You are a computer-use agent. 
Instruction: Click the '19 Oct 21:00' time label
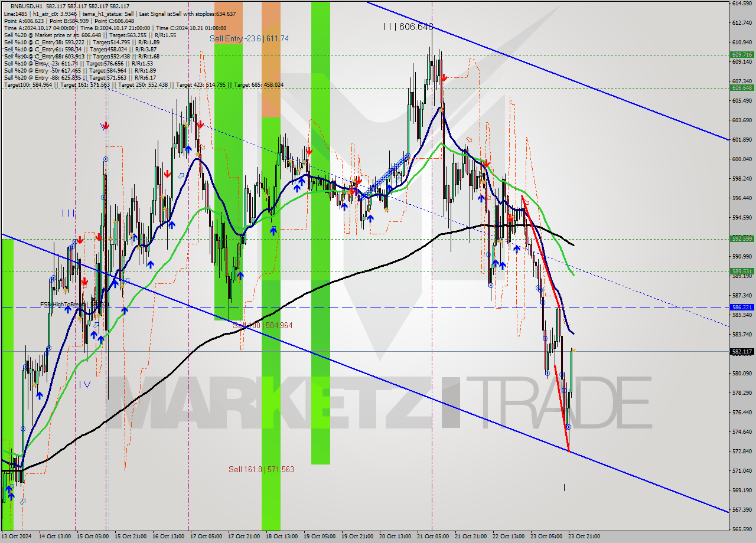click(358, 537)
